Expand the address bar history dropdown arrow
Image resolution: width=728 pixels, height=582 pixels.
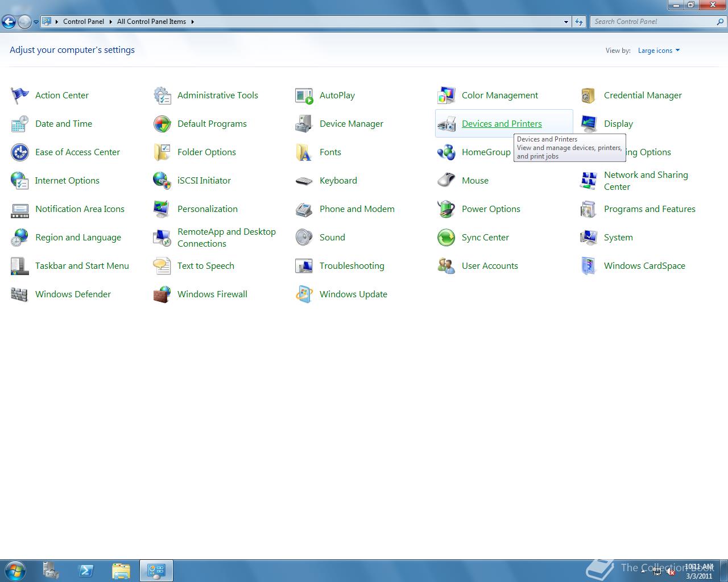(566, 22)
